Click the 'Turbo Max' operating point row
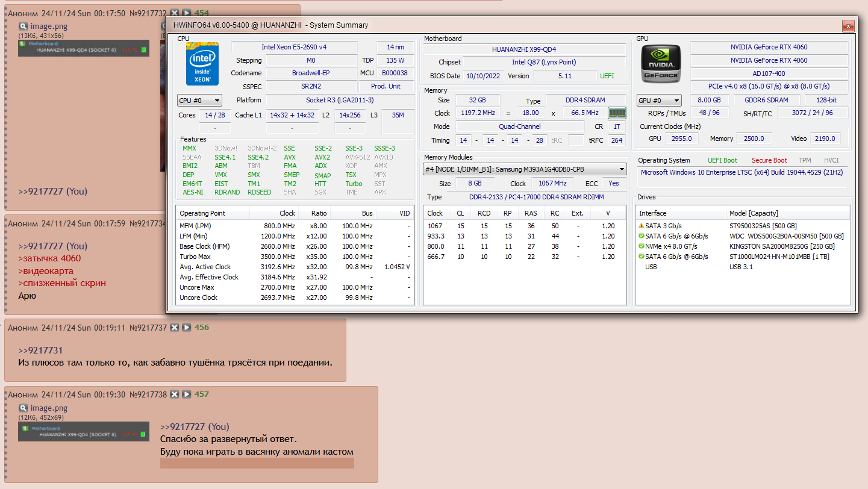Screen dimensions: 868x489 coord(295,257)
